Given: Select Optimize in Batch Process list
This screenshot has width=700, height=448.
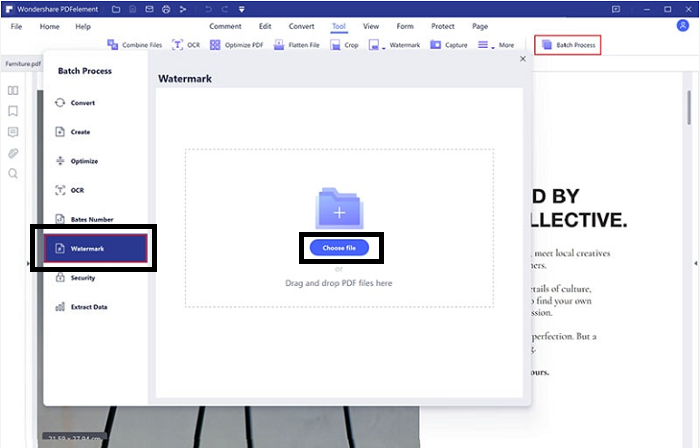Looking at the screenshot, I should (96, 161).
